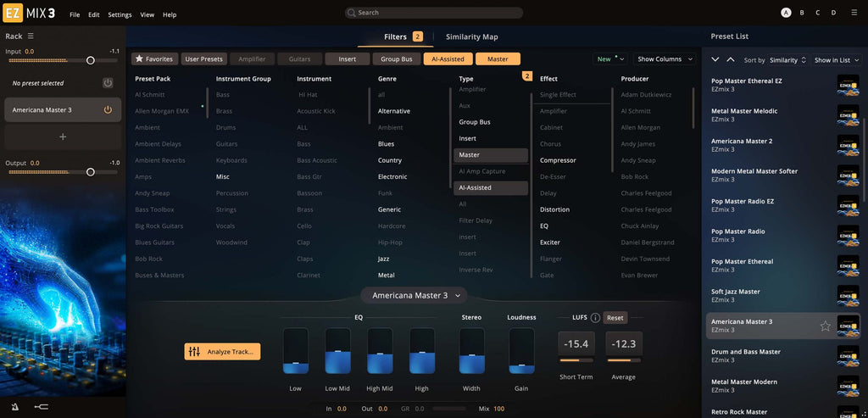868x418 pixels.
Task: Click the cable routing icon at bottom
Action: [x=41, y=407]
